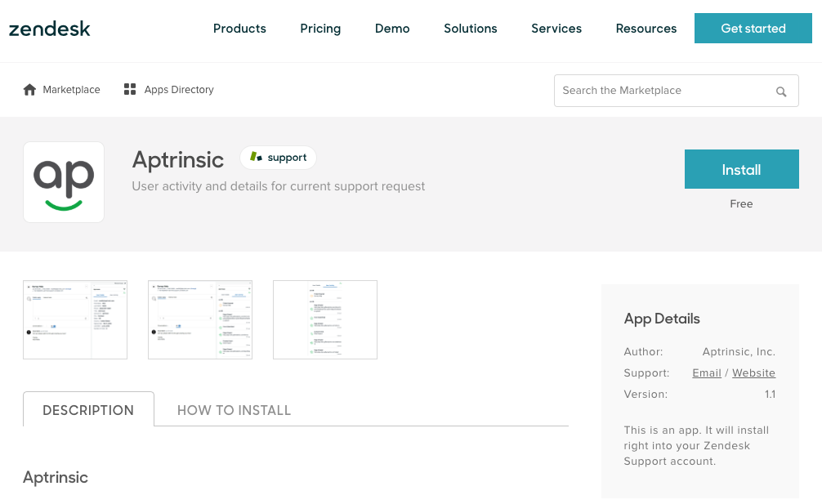Select the Description tab
822x504 pixels.
88,410
